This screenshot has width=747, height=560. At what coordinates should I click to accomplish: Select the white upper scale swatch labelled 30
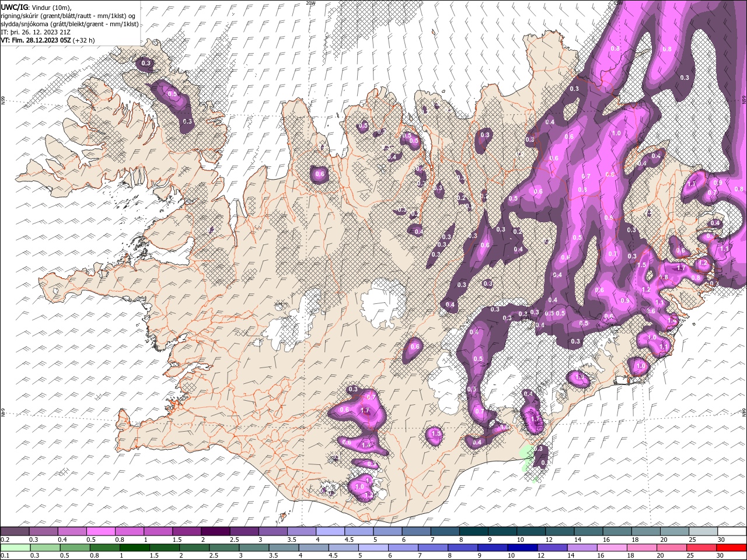point(732,531)
